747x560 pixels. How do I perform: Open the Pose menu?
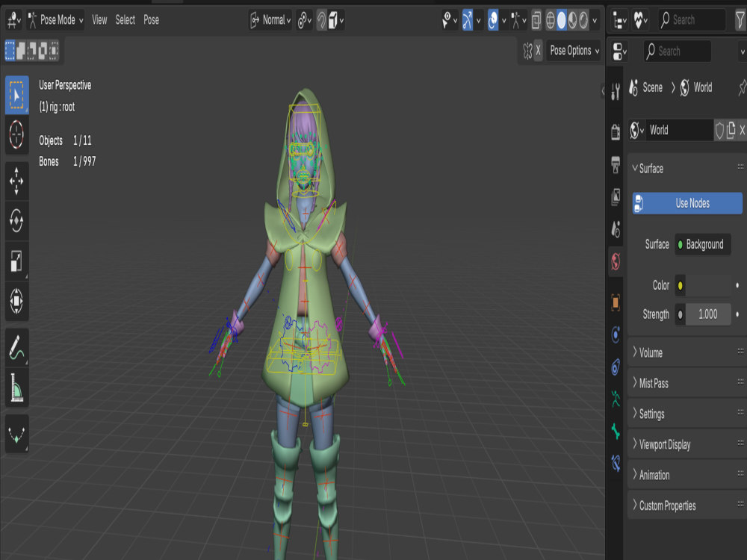pos(152,20)
